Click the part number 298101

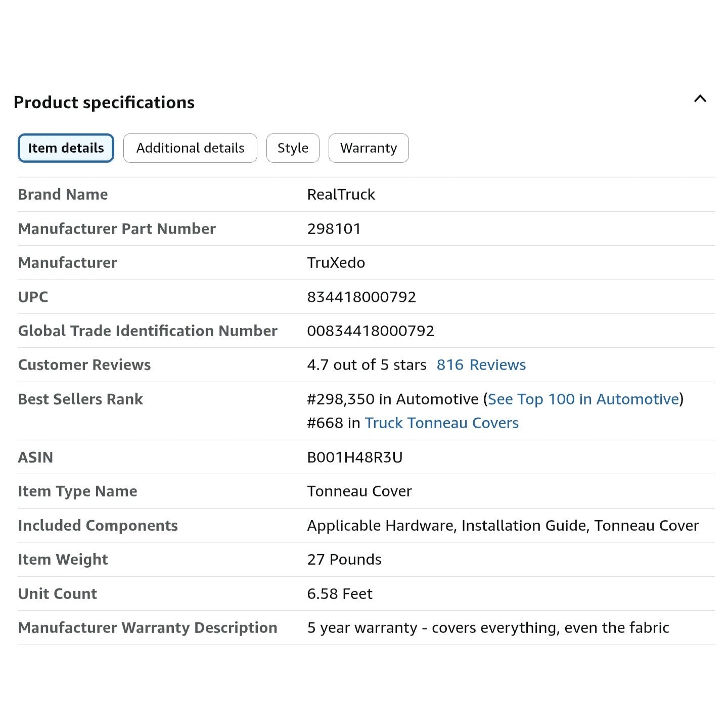(x=334, y=229)
